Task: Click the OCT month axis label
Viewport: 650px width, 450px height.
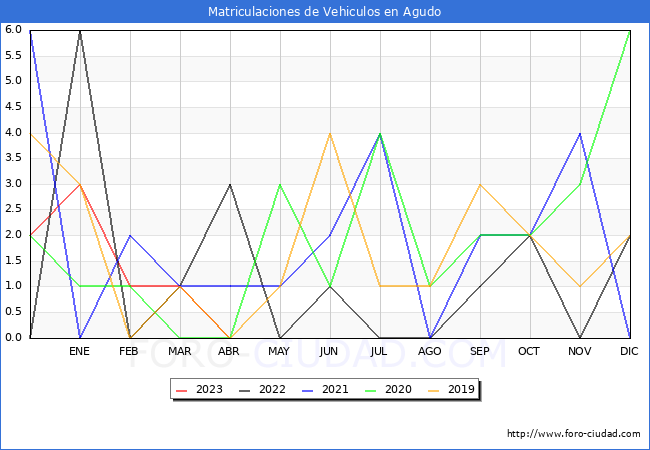Action: tap(529, 351)
